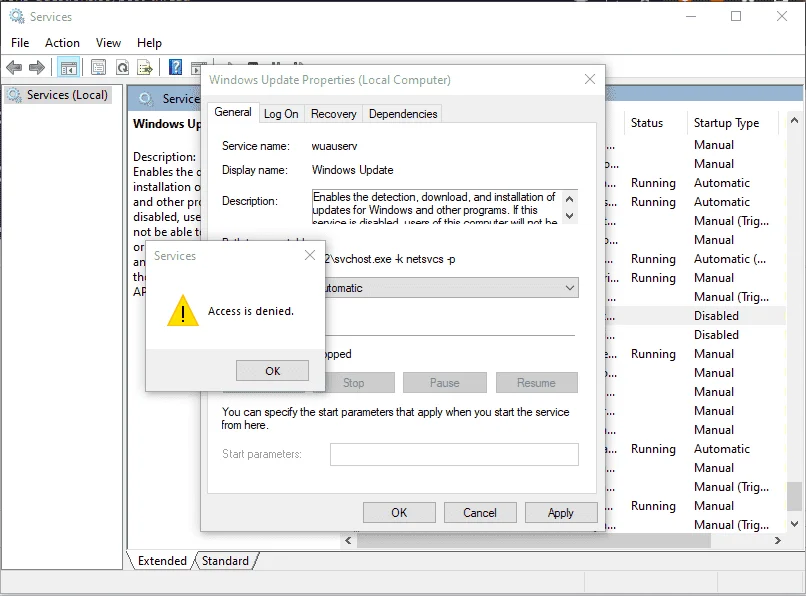Screen dimensions: 806x596
Task: Switch to the Dependencies tab
Action: click(x=403, y=114)
